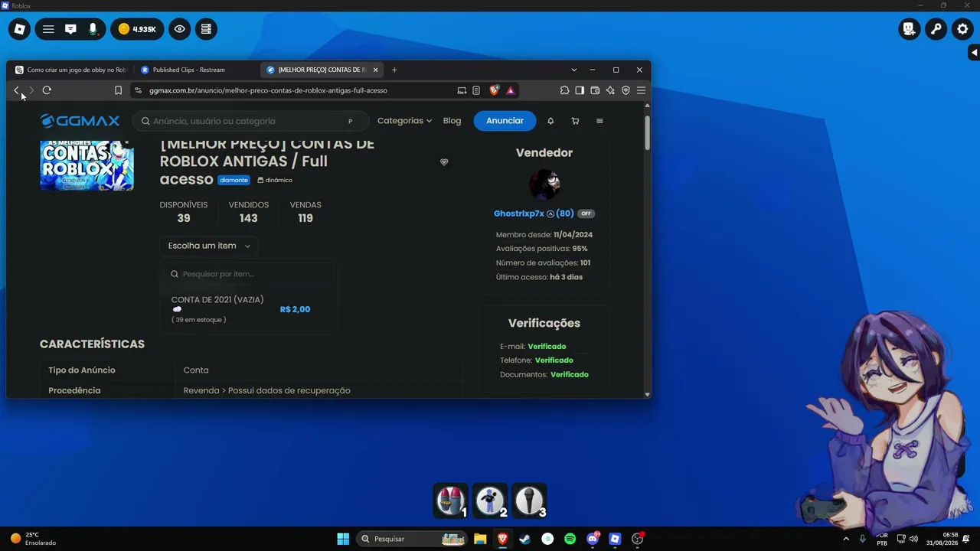Expand the 'Escolha um item' dropdown

[209, 246]
